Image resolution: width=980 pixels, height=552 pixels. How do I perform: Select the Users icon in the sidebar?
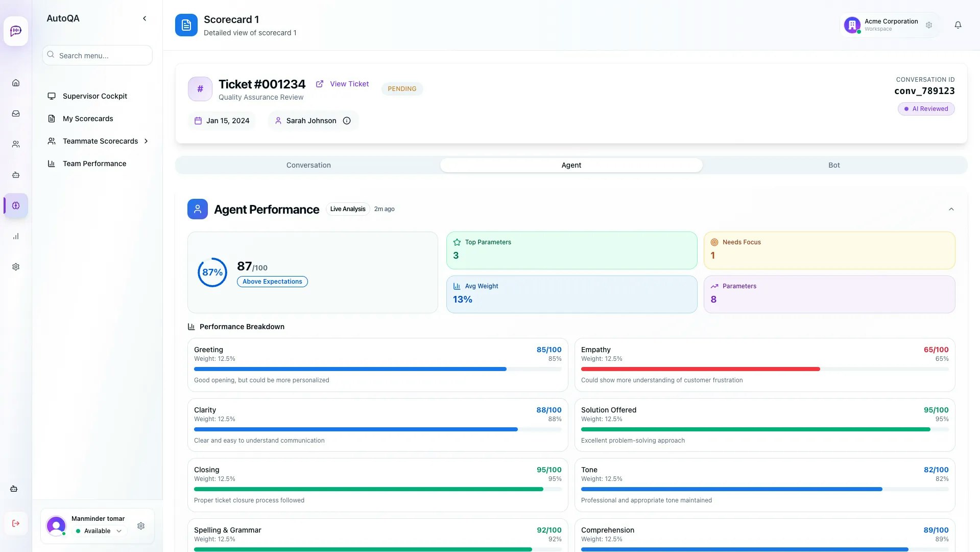tap(16, 144)
